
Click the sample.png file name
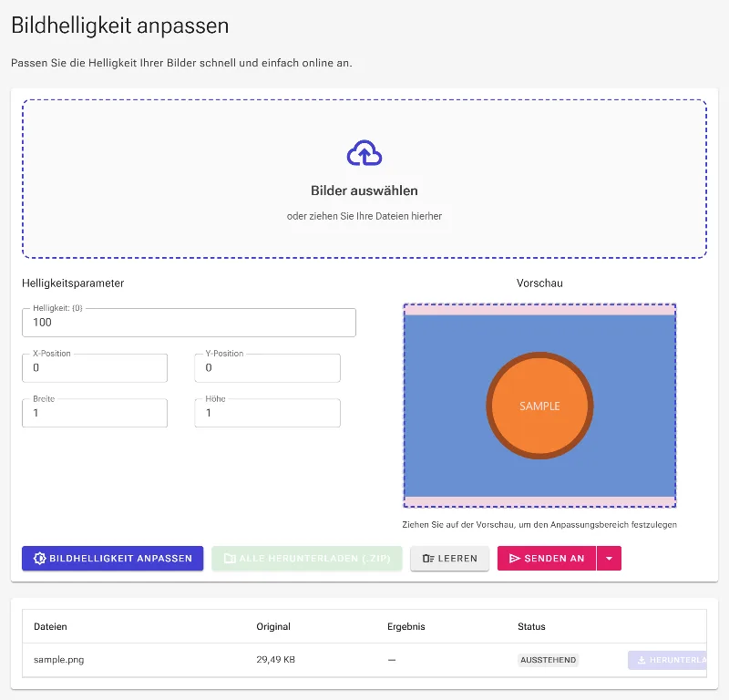click(59, 660)
